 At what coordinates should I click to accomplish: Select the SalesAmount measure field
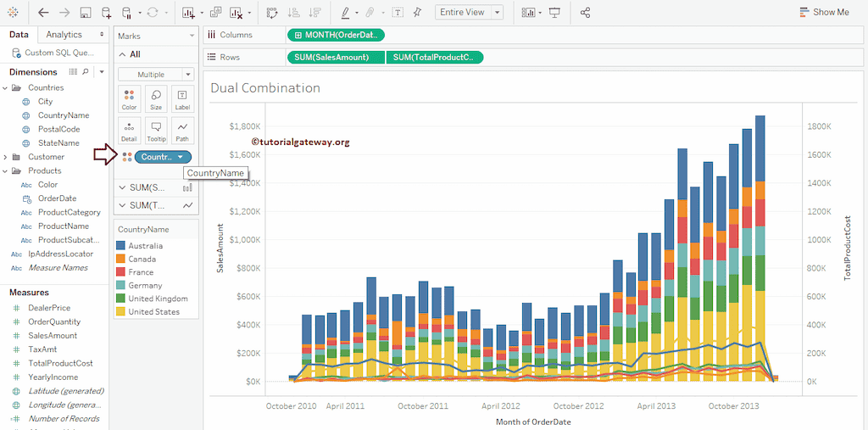coord(53,336)
